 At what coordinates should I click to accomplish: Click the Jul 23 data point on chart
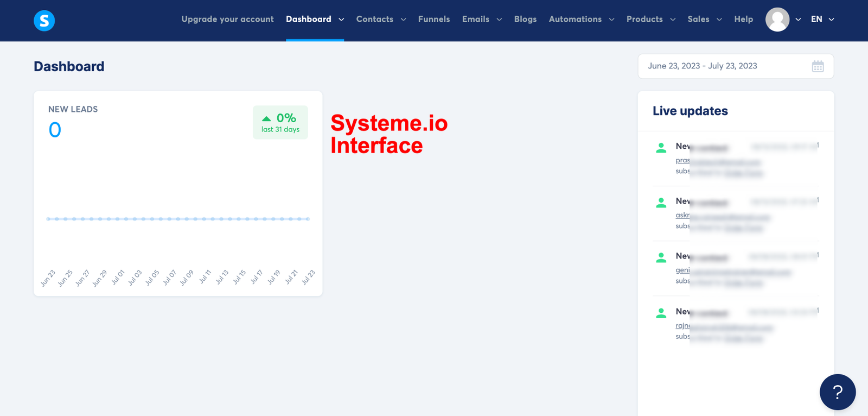[308, 219]
